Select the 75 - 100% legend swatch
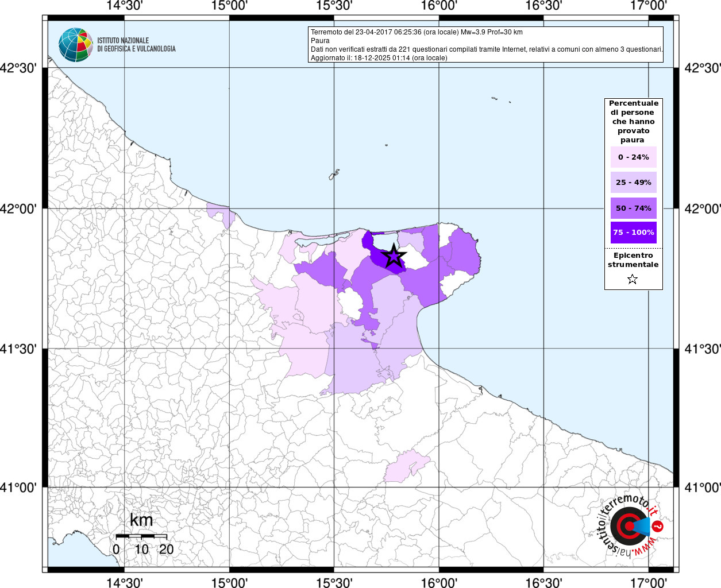 pos(633,233)
